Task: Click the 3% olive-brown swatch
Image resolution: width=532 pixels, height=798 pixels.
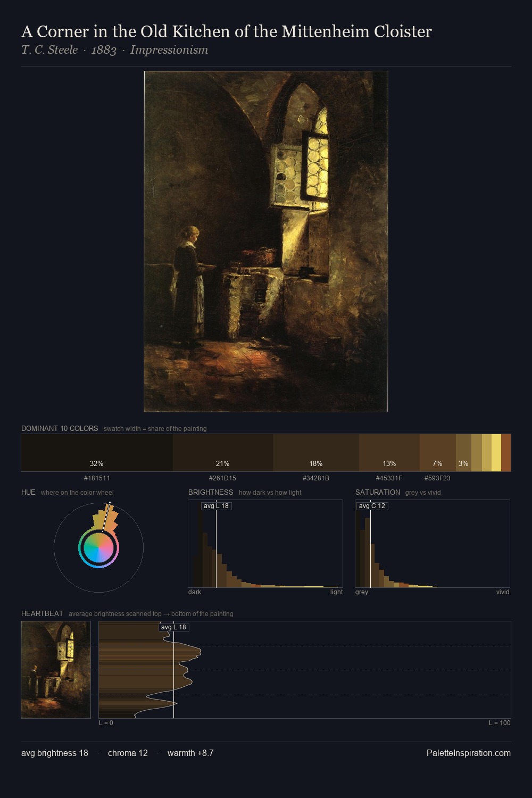Action: (x=463, y=453)
